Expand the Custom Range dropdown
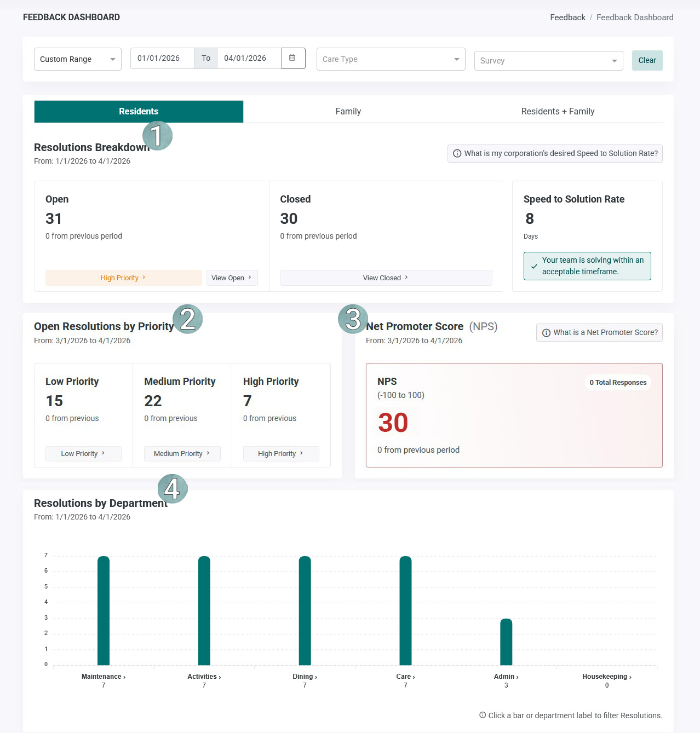Screen dimensions: 700x733 click(78, 59)
